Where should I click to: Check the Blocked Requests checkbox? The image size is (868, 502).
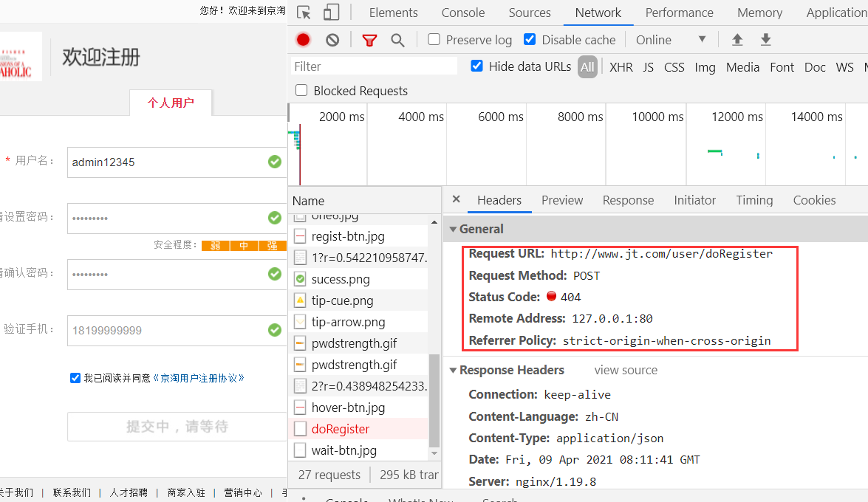pos(301,90)
